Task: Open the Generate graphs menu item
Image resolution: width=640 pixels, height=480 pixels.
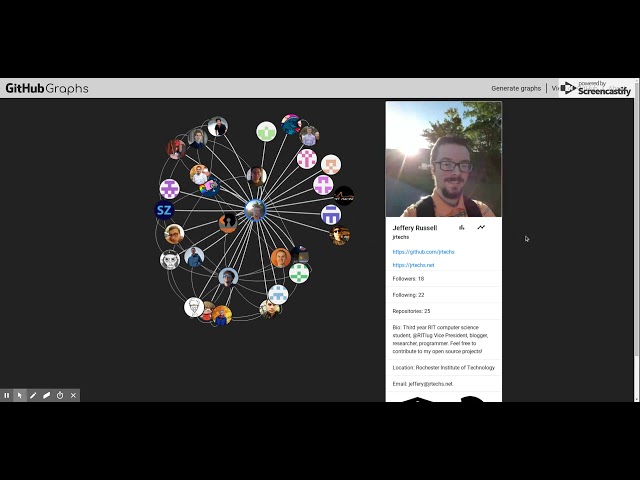Action: (516, 88)
